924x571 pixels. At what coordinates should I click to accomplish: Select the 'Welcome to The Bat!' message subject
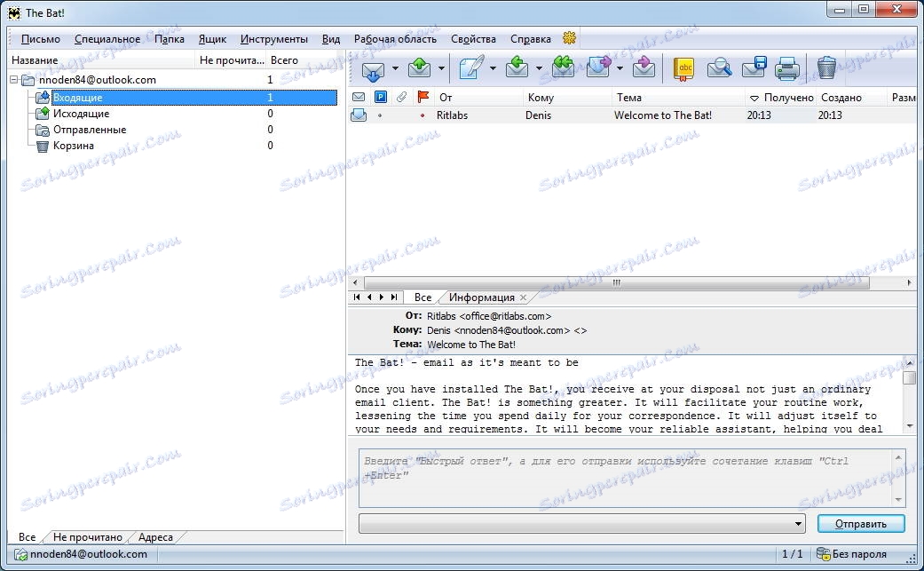(663, 115)
